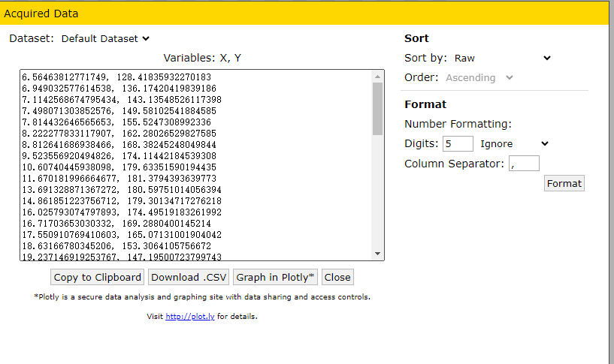Click the data row starting with 18.63166780345206
The height and width of the screenshot is (364, 614).
point(116,246)
